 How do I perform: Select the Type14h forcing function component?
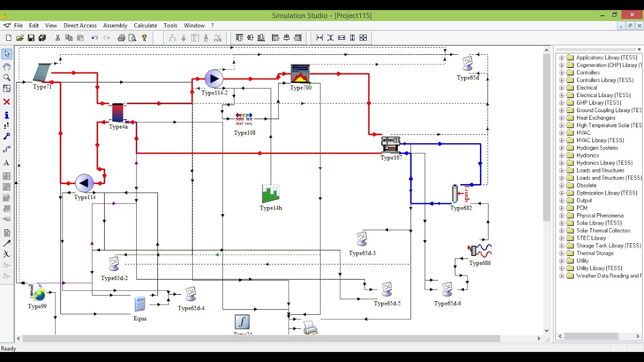point(271,194)
